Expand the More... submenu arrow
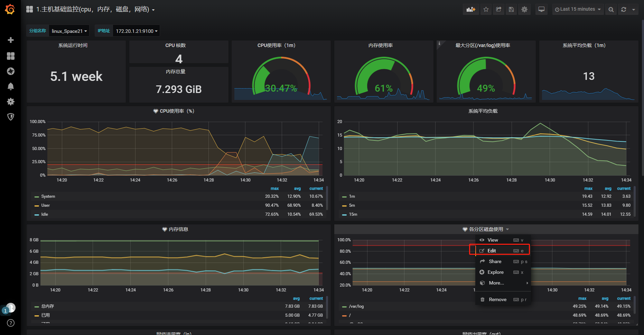 coord(527,283)
